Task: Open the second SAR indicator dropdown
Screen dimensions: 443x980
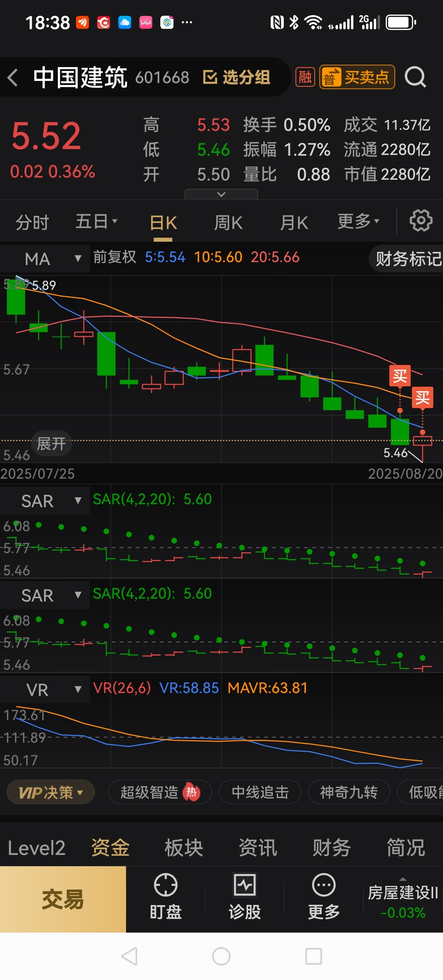Action: click(x=45, y=595)
